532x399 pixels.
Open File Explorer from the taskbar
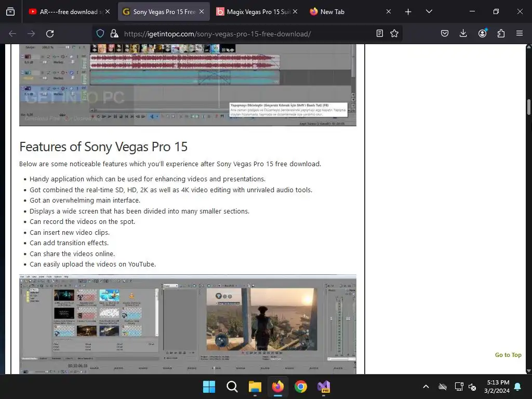[x=255, y=387]
